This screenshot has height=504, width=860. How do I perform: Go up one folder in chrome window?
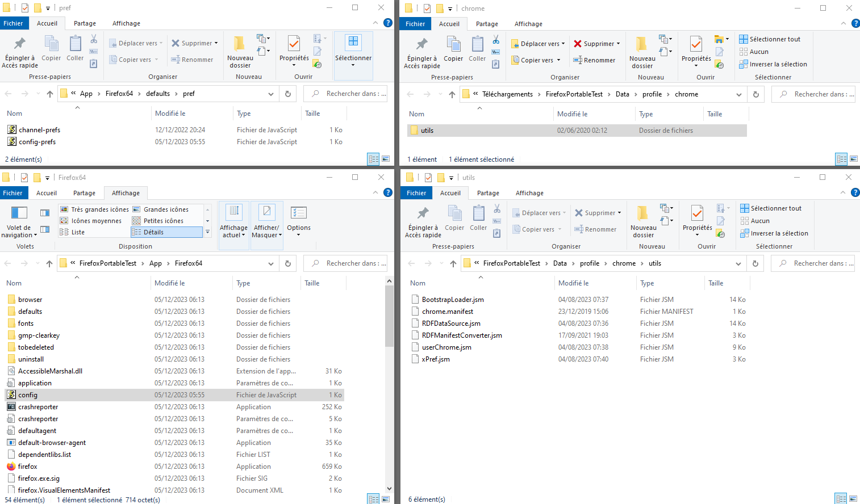click(452, 94)
